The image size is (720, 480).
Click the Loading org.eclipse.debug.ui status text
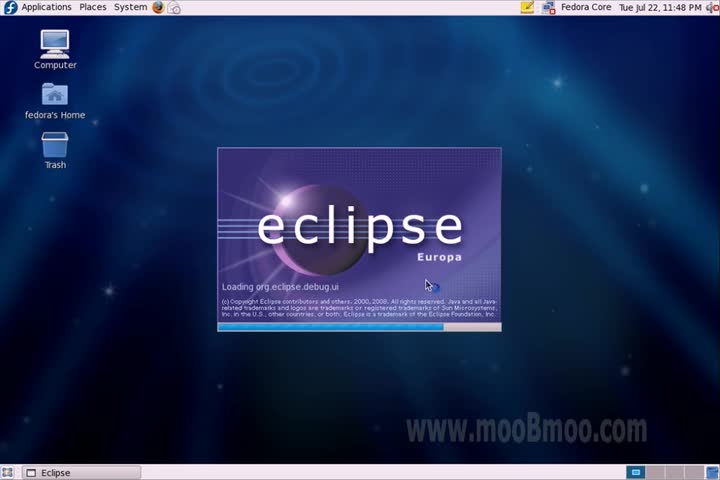pyautogui.click(x=280, y=287)
